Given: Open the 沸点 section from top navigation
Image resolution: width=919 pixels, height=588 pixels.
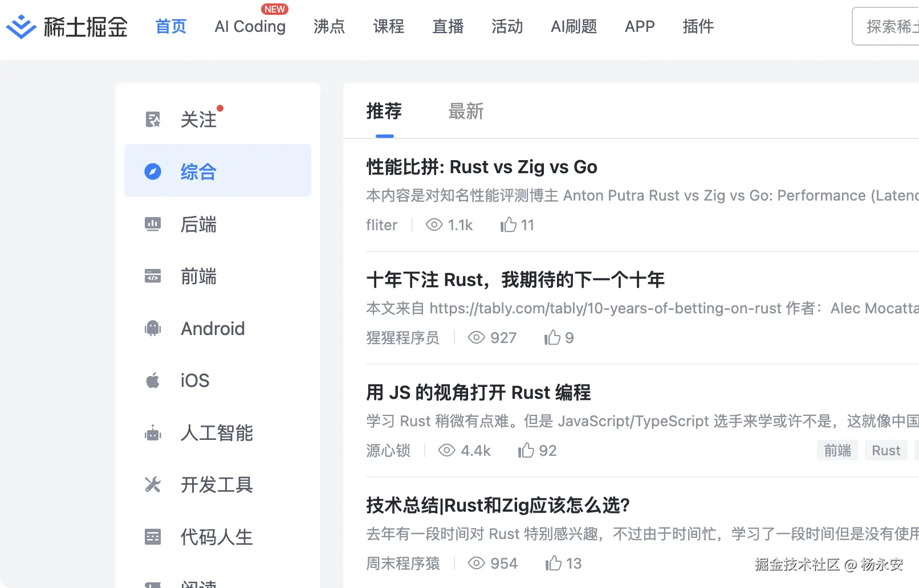Looking at the screenshot, I should tap(328, 27).
